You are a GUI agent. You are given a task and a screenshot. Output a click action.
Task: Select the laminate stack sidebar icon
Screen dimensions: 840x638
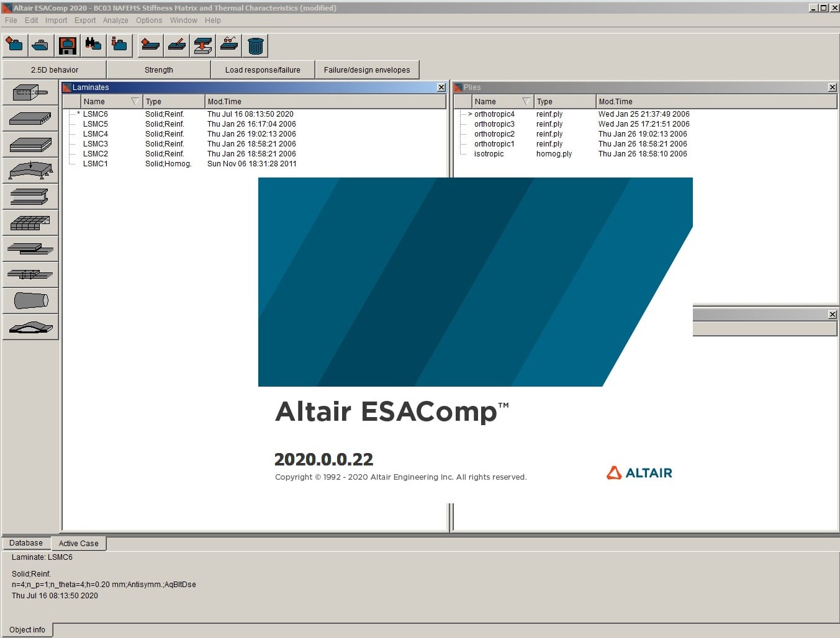(x=30, y=145)
